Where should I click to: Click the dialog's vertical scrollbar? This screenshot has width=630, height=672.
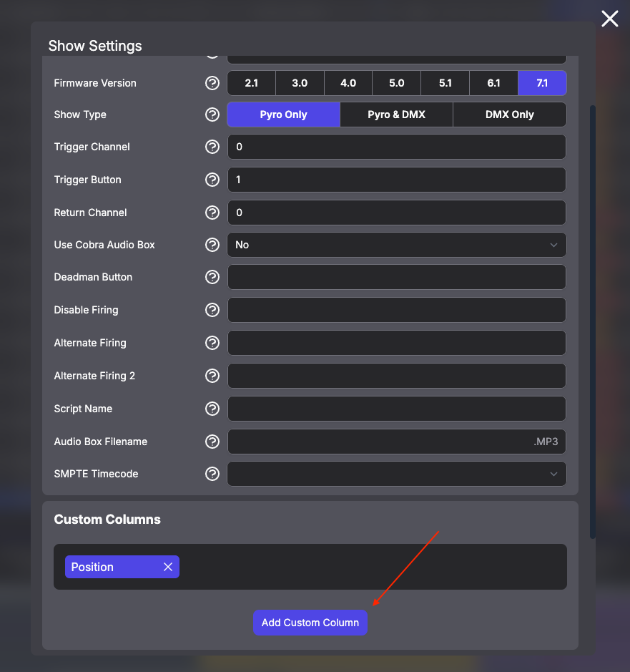point(593,321)
